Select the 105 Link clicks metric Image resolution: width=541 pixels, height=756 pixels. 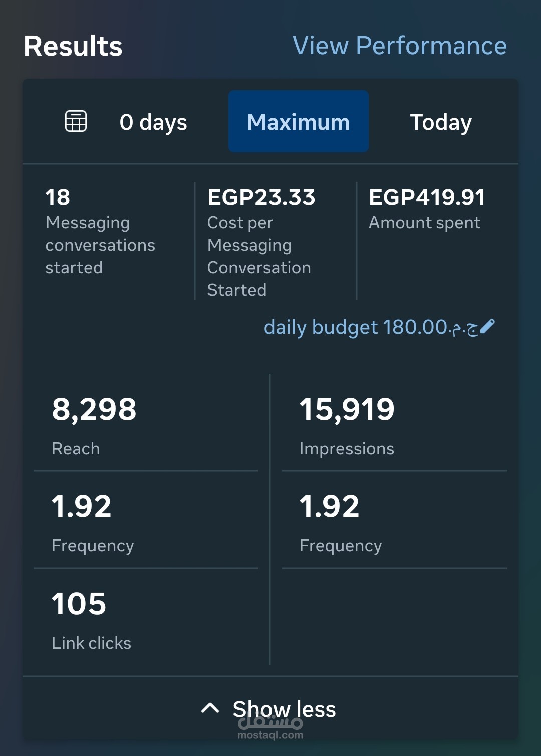91,619
